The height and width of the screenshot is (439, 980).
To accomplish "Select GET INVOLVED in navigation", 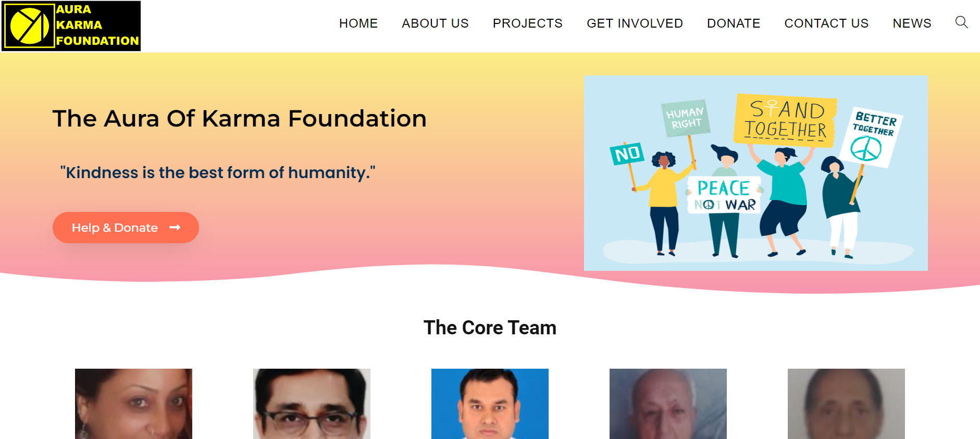I will click(635, 23).
